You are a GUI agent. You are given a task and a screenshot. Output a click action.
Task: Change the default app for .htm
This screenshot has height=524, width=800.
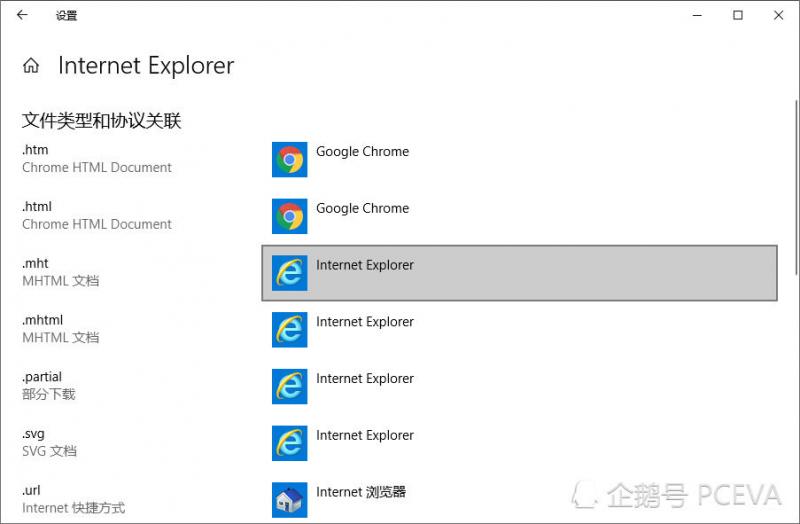click(x=362, y=152)
